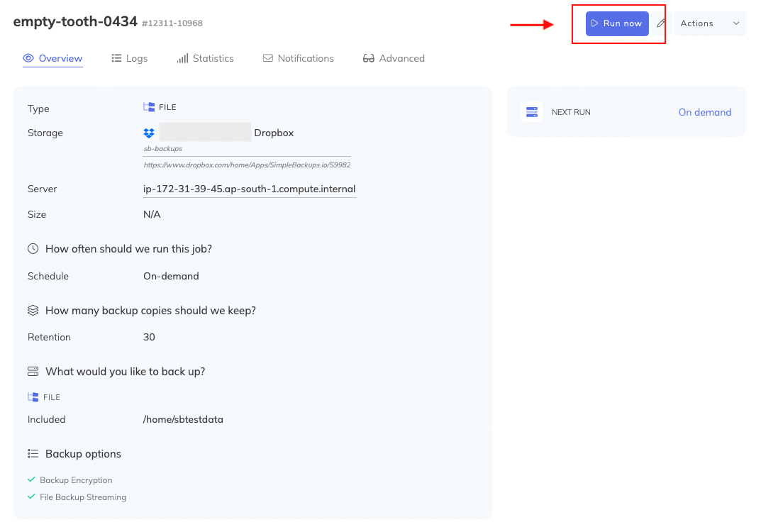Switch to the Overview tab
761x532 pixels.
(53, 58)
